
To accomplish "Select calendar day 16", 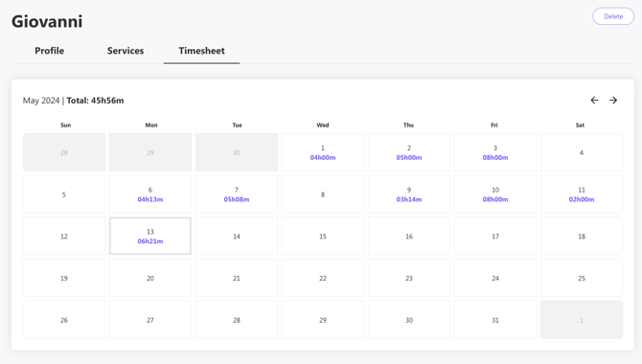I will [x=409, y=236].
